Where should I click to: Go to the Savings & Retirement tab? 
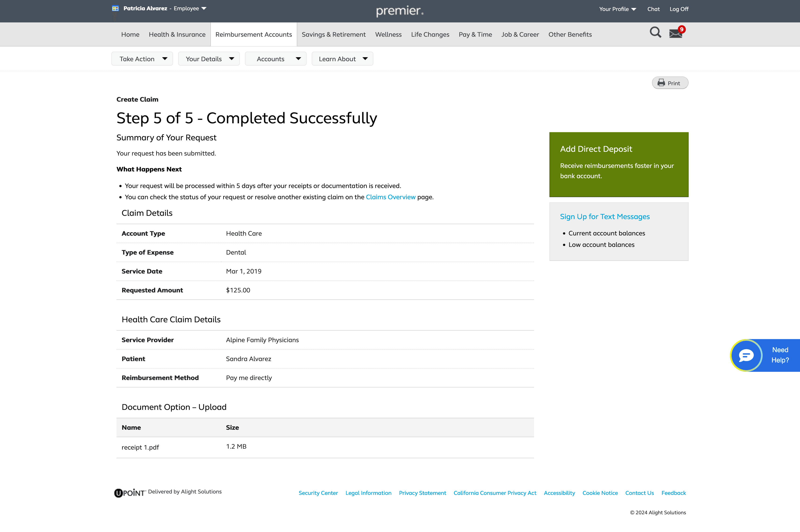[x=333, y=34]
